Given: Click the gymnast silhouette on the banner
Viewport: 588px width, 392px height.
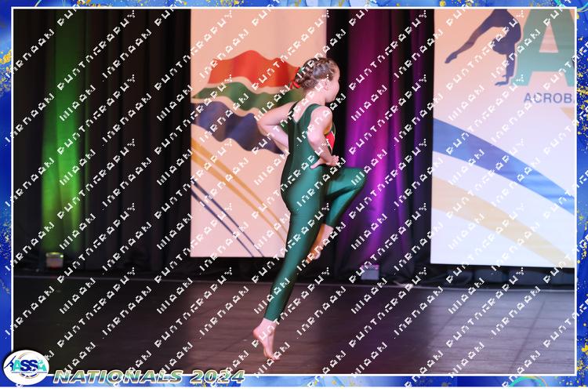Looking at the screenshot, I should tap(485, 46).
